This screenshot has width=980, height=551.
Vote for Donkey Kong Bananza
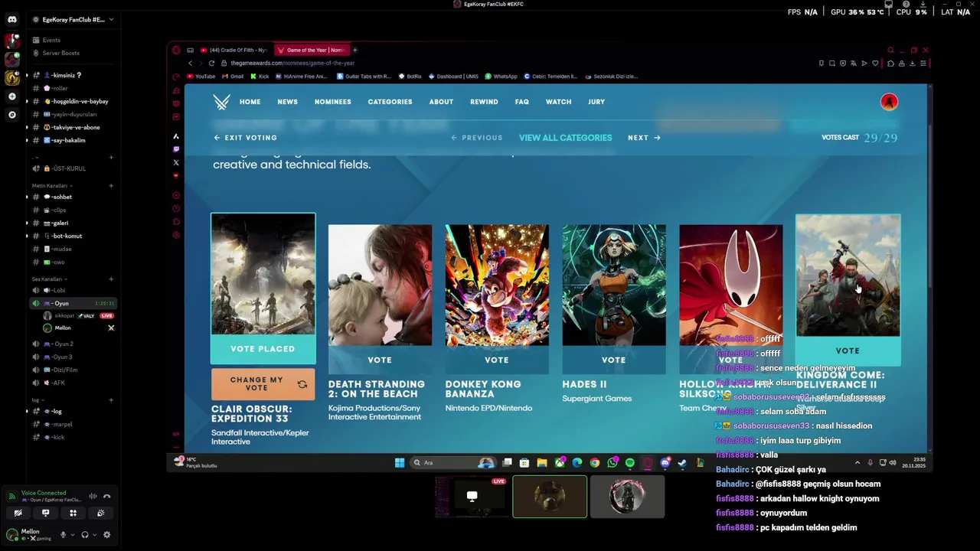497,360
